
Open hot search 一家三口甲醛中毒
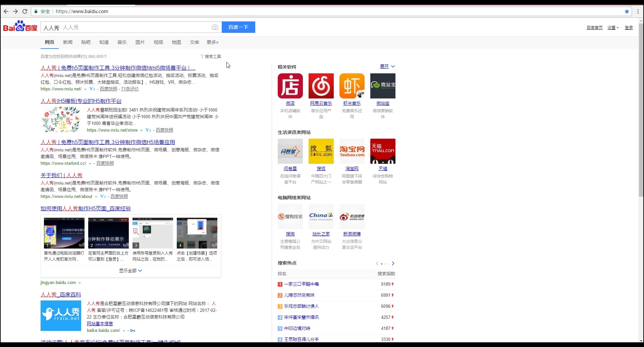(302, 284)
